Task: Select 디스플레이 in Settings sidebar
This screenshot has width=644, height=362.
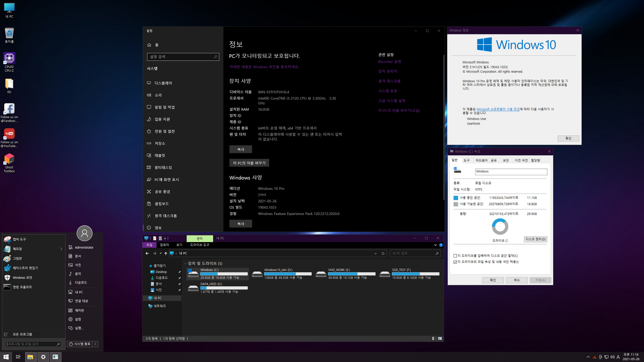Action: pos(183,83)
